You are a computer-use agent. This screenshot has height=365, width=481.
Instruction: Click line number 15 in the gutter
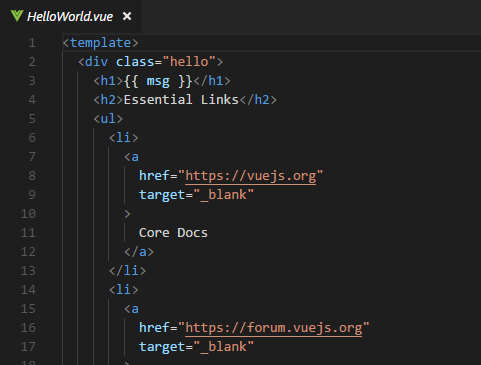(28, 309)
